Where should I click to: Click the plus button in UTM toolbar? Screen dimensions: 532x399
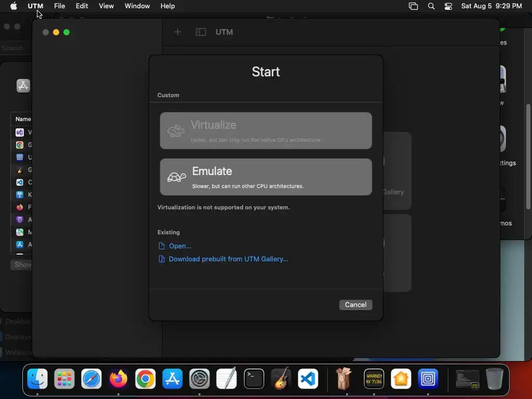[x=178, y=32]
